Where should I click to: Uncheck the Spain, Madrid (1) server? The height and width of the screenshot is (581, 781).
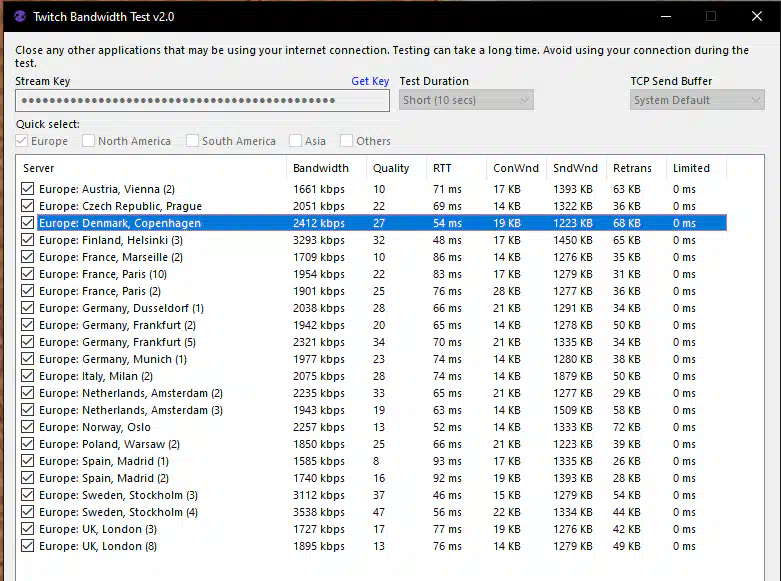28,461
